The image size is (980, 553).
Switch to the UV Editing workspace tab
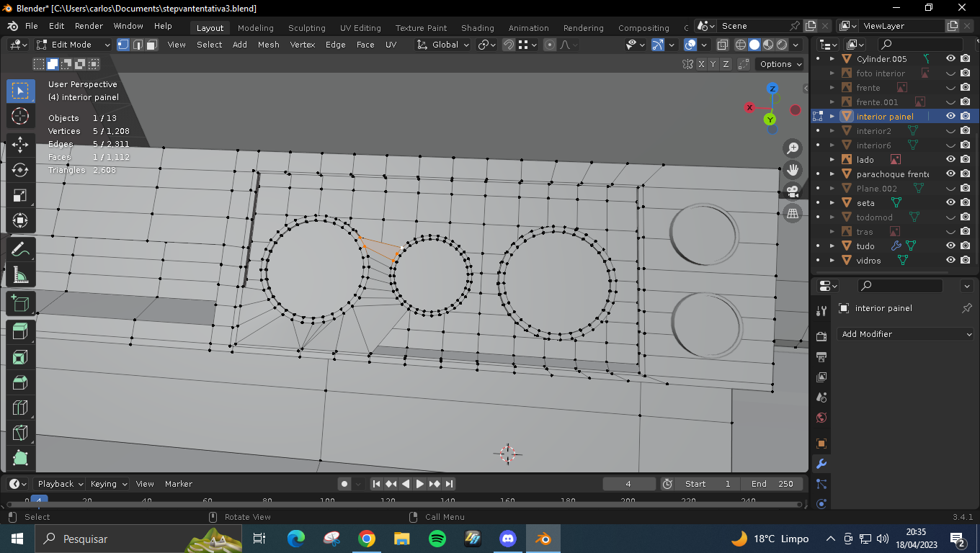click(360, 28)
